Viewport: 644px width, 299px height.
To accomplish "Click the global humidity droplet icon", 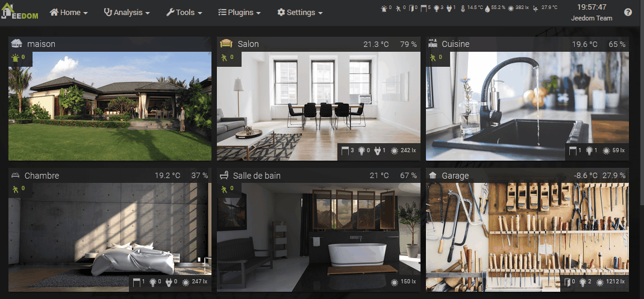I will (x=487, y=8).
